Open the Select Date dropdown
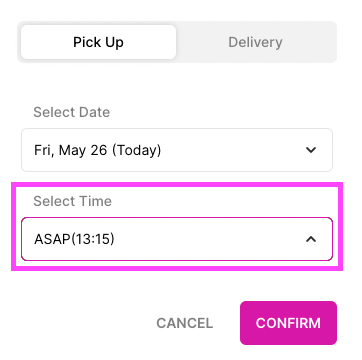 click(177, 150)
